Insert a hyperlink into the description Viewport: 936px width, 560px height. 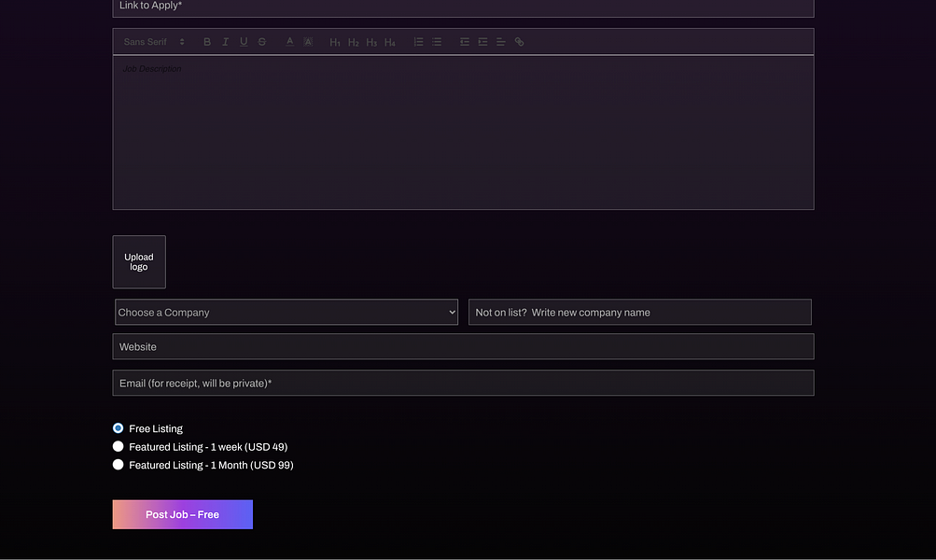(x=520, y=42)
